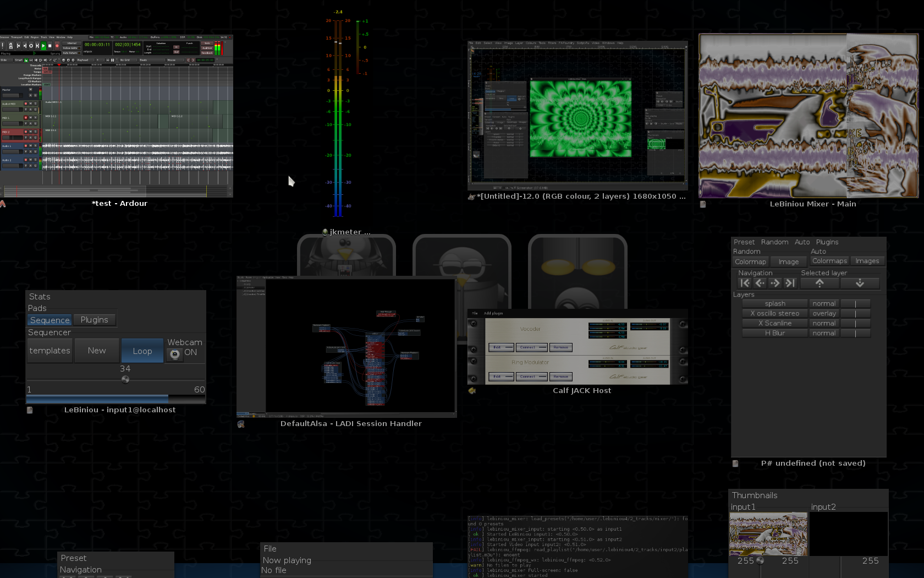The width and height of the screenshot is (924, 578).
Task: Adjust opacity slider for splash layer
Action: pyautogui.click(x=855, y=304)
